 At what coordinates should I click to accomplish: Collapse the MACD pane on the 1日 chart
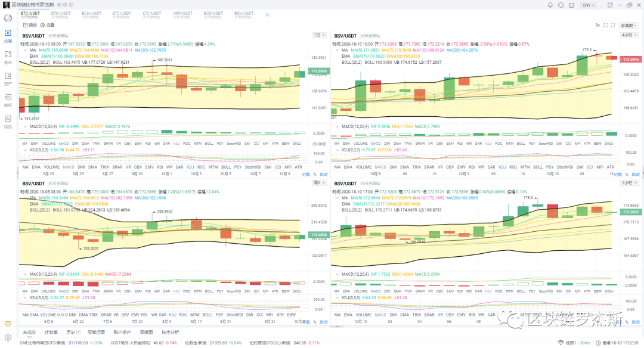click(26, 126)
